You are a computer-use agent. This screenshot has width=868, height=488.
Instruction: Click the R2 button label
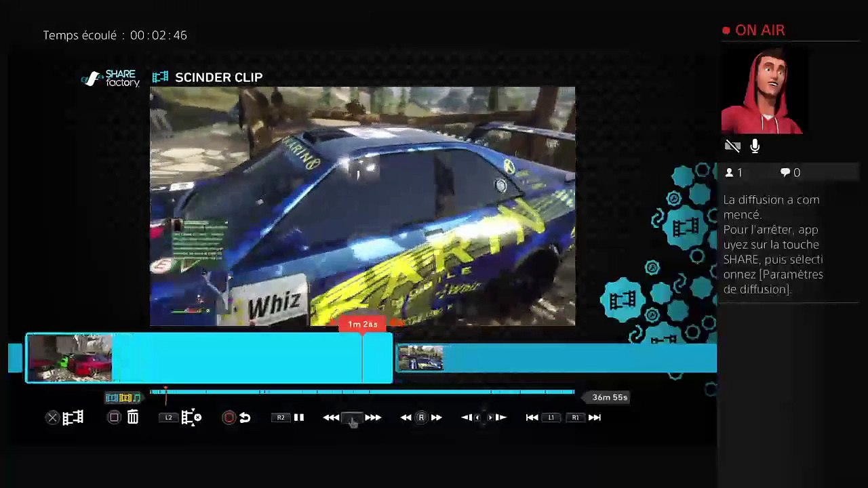[x=281, y=418]
